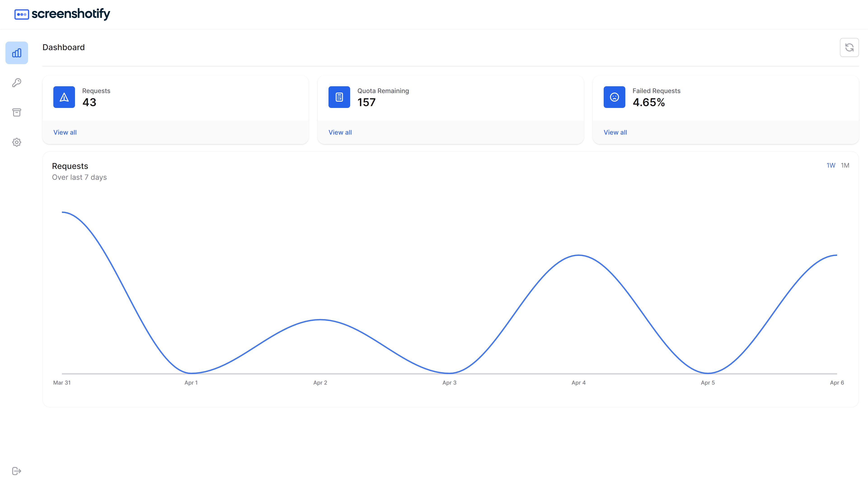Open the archive box sidebar icon
The image size is (868, 488).
[x=16, y=112]
